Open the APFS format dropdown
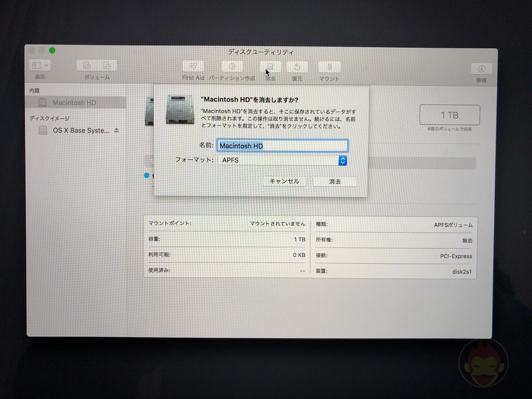The height and width of the screenshot is (399, 532). (x=282, y=160)
